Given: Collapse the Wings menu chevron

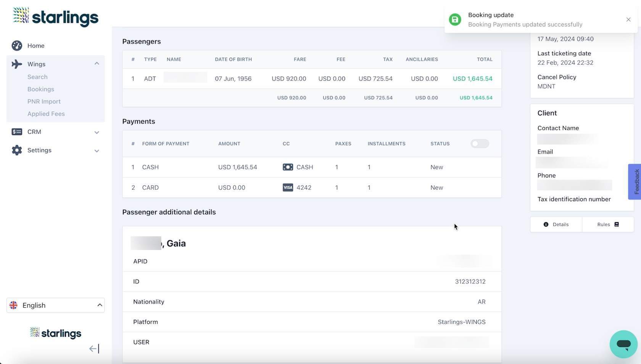Looking at the screenshot, I should click(x=97, y=64).
